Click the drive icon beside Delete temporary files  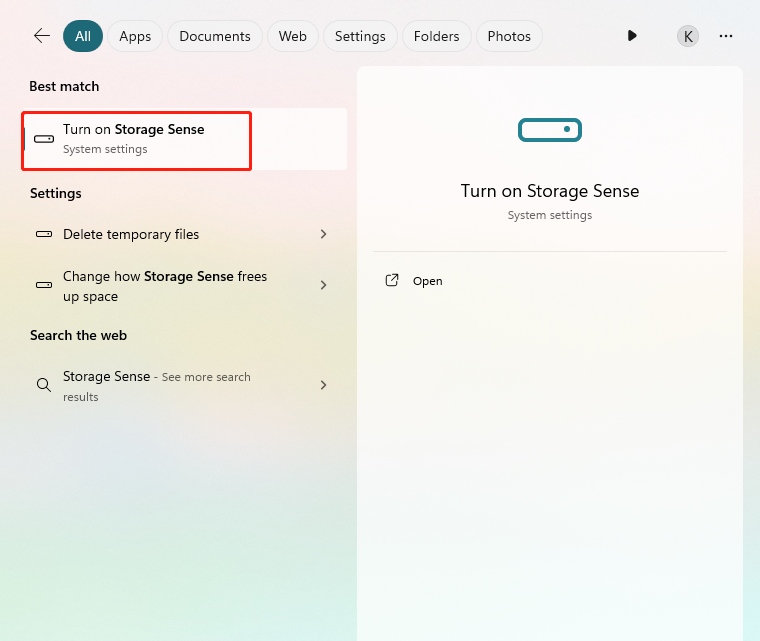coord(44,234)
